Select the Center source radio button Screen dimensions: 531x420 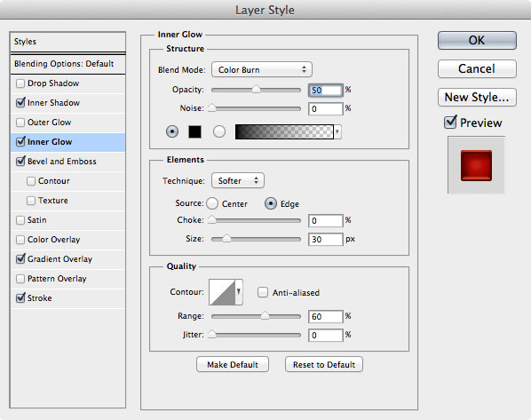(x=212, y=203)
